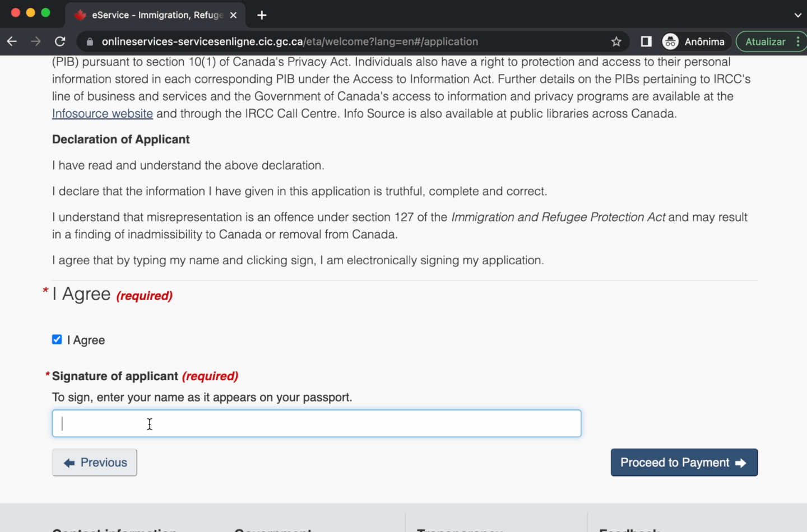
Task: Open the browser side panel icon
Action: click(646, 41)
